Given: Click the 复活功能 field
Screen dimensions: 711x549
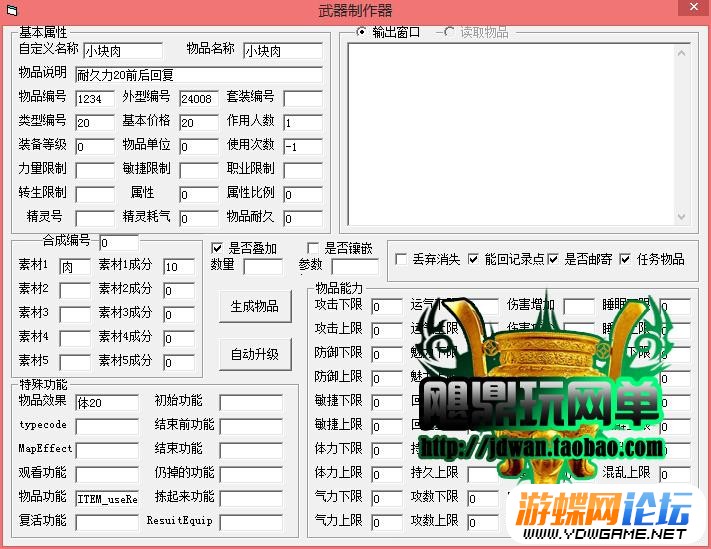Looking at the screenshot, I should 107,523.
